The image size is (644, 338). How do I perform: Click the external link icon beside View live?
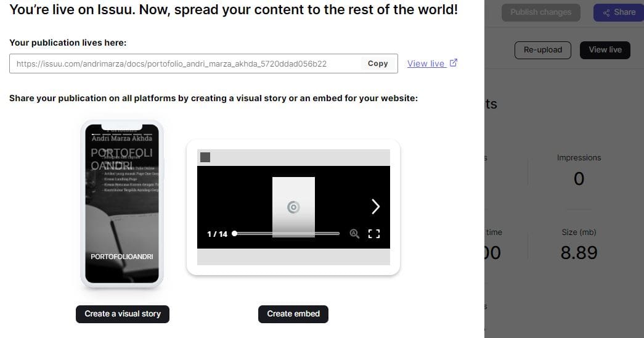click(454, 62)
